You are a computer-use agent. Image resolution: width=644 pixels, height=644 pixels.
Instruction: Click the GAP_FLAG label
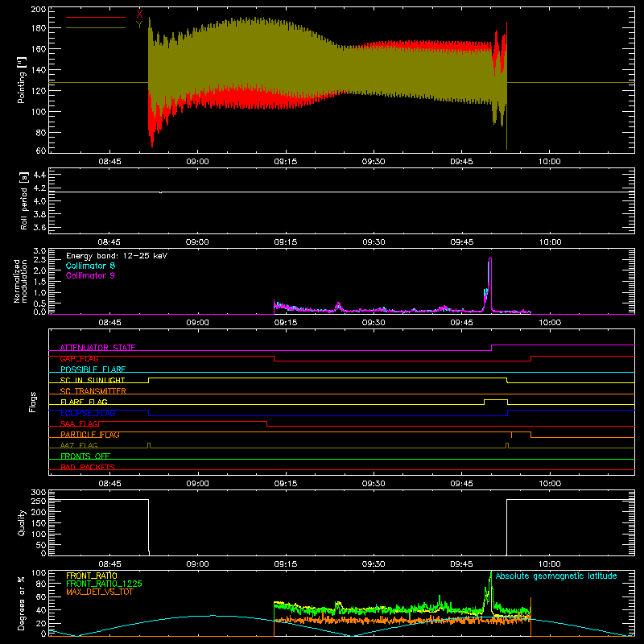(79, 358)
